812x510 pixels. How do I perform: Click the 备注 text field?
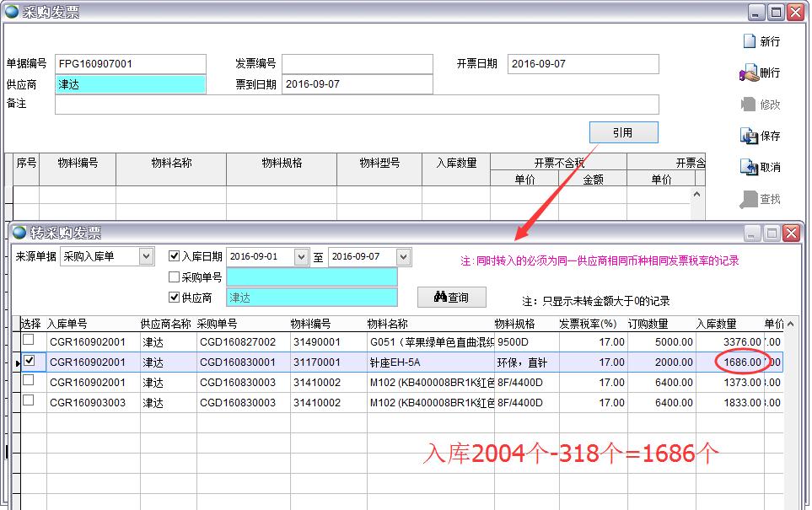[x=357, y=104]
